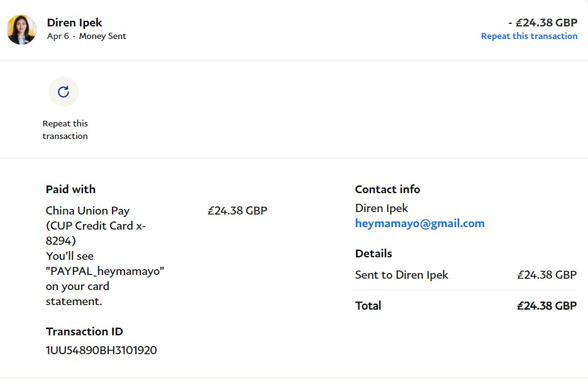Image resolution: width=588 pixels, height=380 pixels.
Task: Click the Diren Ipek name under Contact info
Action: pos(381,208)
